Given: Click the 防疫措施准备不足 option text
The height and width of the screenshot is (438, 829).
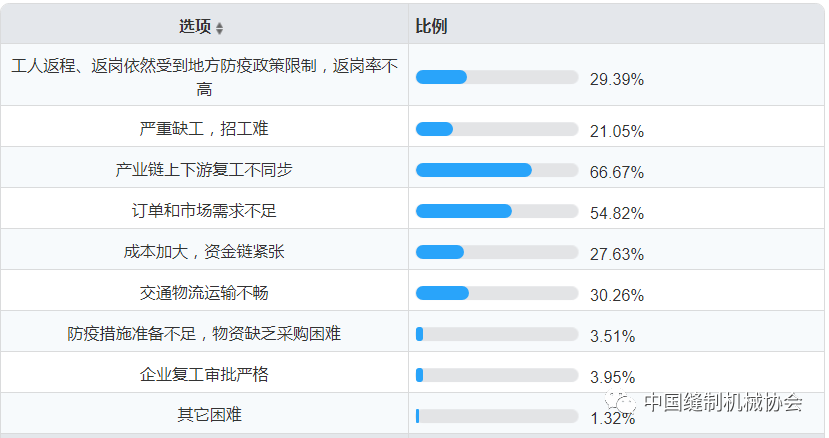Looking at the screenshot, I should point(204,334).
